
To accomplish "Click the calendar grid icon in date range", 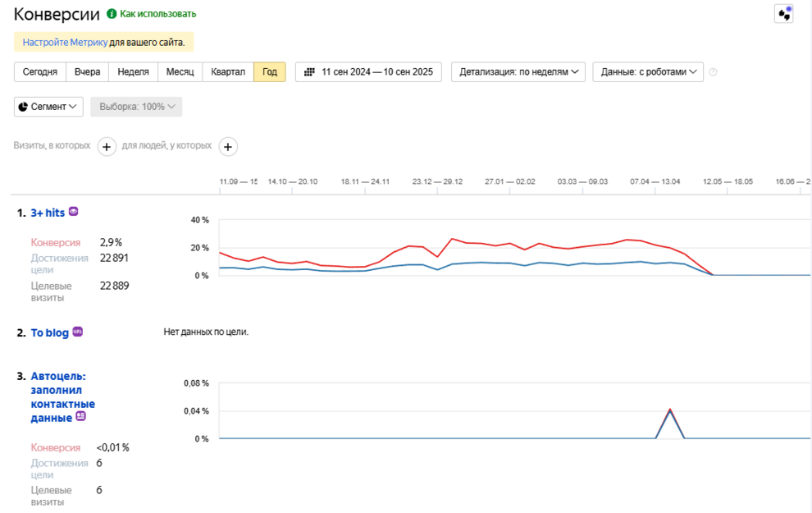I will pyautogui.click(x=309, y=72).
